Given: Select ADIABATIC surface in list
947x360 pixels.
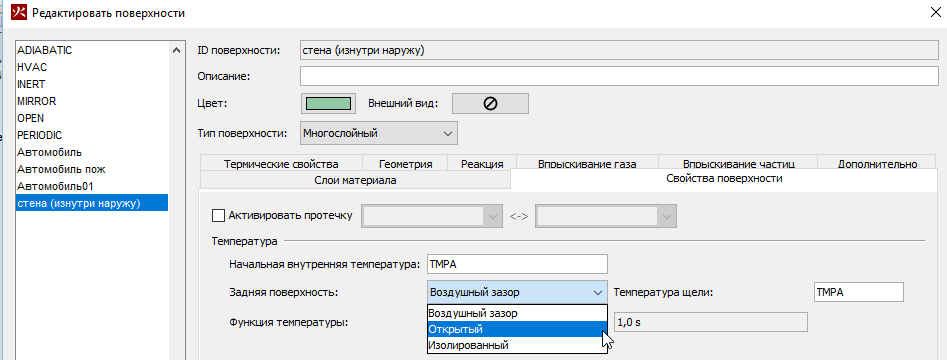Looking at the screenshot, I should click(92, 51).
